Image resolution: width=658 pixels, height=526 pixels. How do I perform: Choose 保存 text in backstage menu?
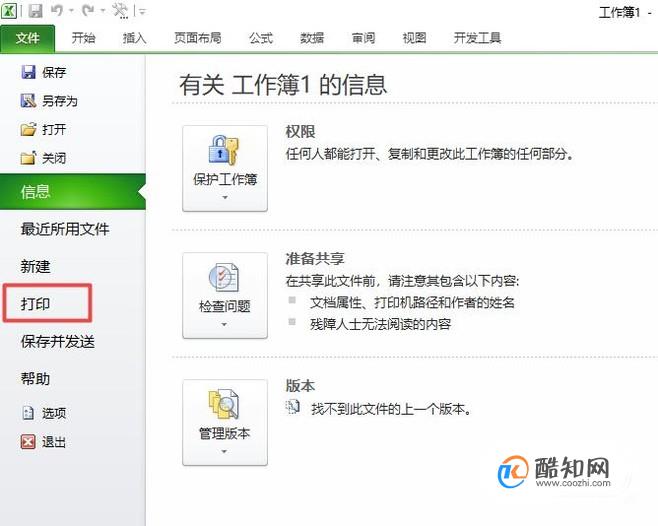pyautogui.click(x=54, y=72)
